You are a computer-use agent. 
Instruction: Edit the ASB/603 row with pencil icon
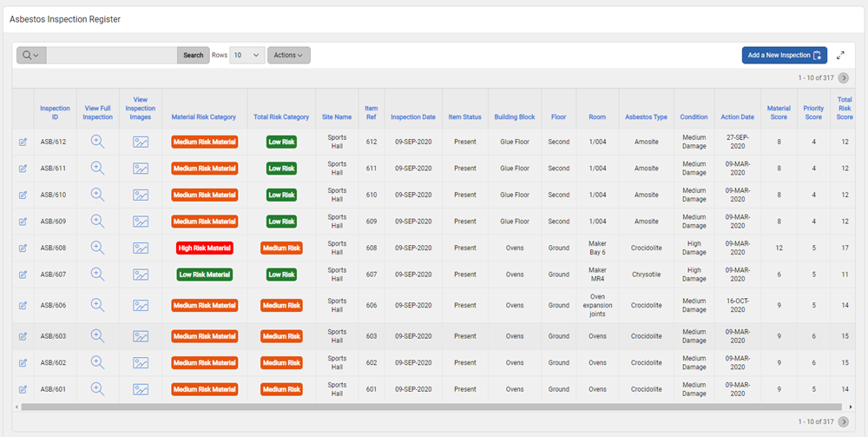pyautogui.click(x=23, y=336)
